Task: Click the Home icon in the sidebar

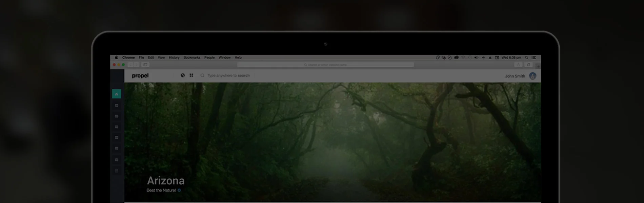Action: click(x=116, y=94)
